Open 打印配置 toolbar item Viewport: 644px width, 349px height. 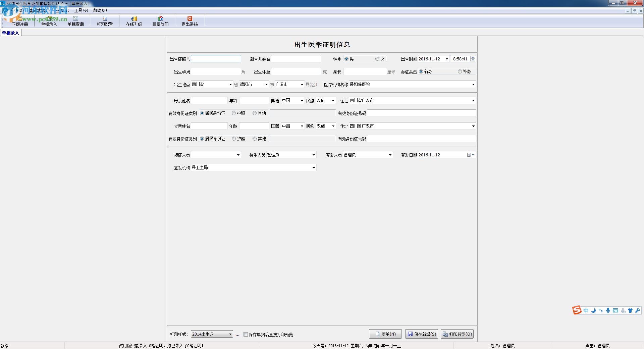[x=105, y=21]
